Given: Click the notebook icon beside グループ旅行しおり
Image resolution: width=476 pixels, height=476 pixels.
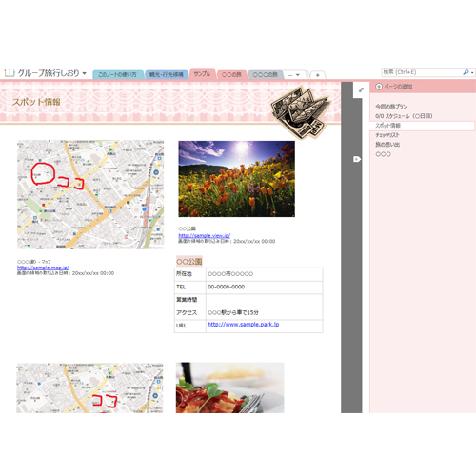Looking at the screenshot, I should (x=10, y=73).
